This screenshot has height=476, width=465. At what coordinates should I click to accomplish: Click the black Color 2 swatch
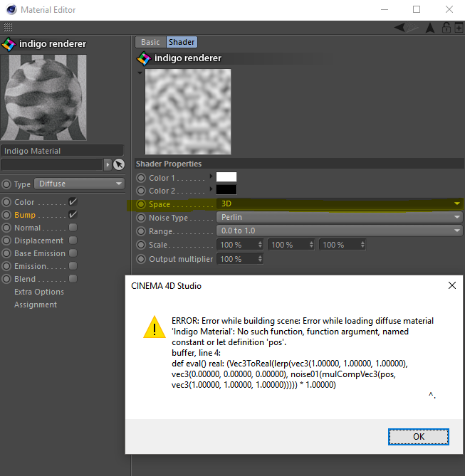226,191
